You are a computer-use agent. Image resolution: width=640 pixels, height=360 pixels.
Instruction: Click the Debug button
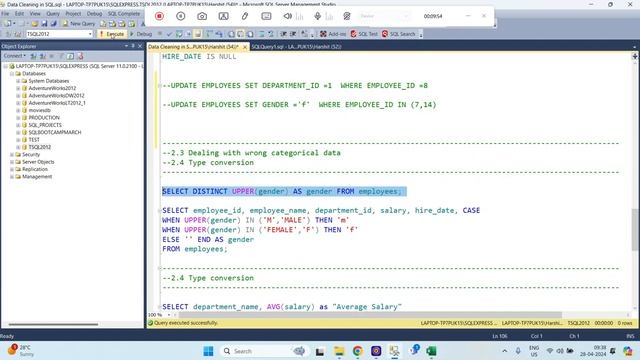(141, 34)
